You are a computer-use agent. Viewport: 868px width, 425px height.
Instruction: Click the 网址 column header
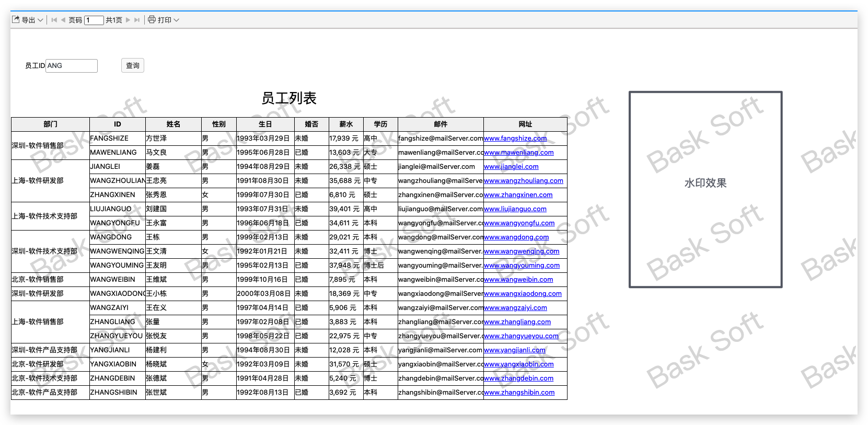[x=525, y=124]
